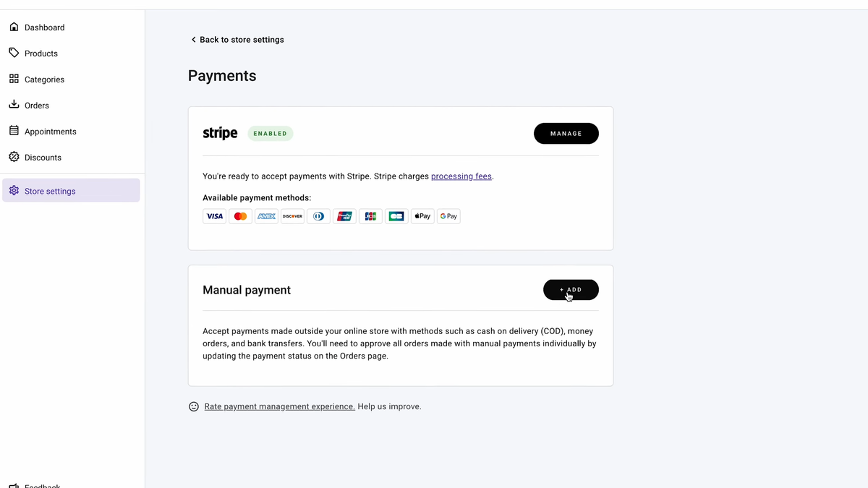Click the Products tag icon
Viewport: 868px width, 488px height.
tap(14, 53)
